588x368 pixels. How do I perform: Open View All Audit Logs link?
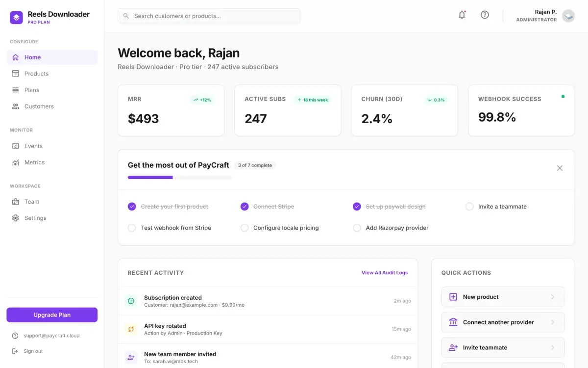click(x=385, y=273)
